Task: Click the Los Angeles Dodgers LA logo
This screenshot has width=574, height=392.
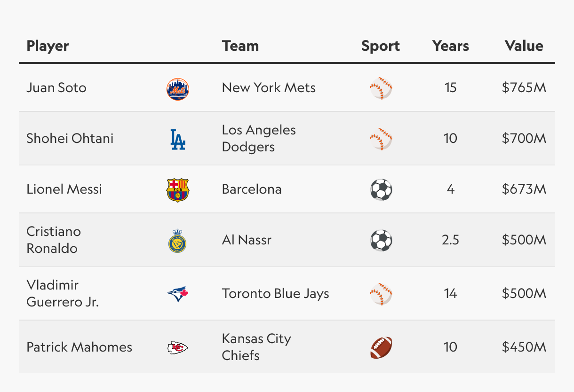Action: (x=178, y=139)
